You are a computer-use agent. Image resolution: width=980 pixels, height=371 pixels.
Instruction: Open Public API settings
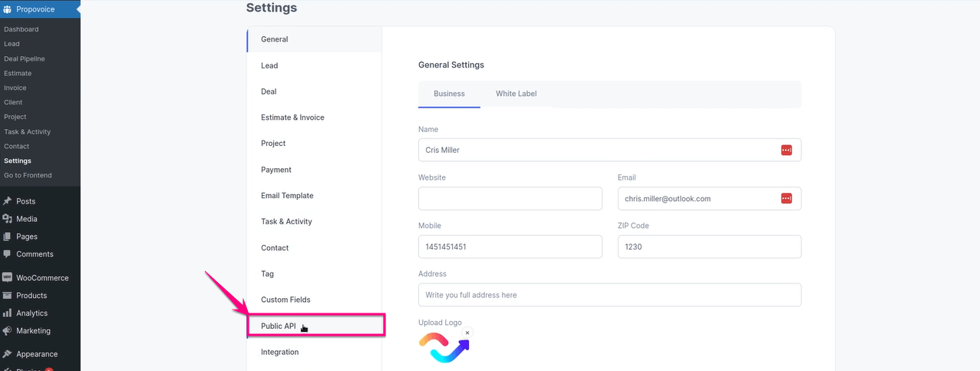click(x=315, y=326)
